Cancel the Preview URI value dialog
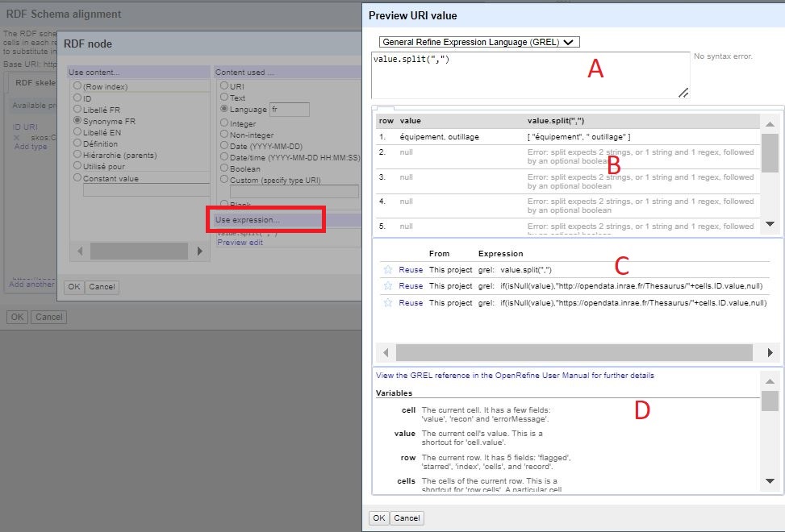This screenshot has height=532, width=785. click(407, 517)
